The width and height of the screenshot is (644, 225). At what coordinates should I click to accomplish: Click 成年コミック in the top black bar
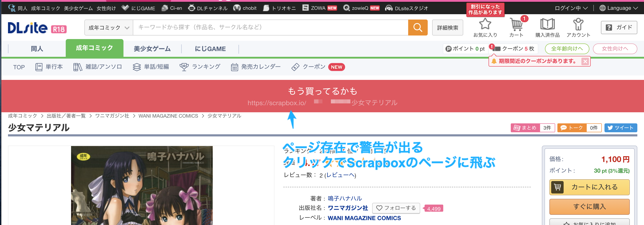(46, 8)
